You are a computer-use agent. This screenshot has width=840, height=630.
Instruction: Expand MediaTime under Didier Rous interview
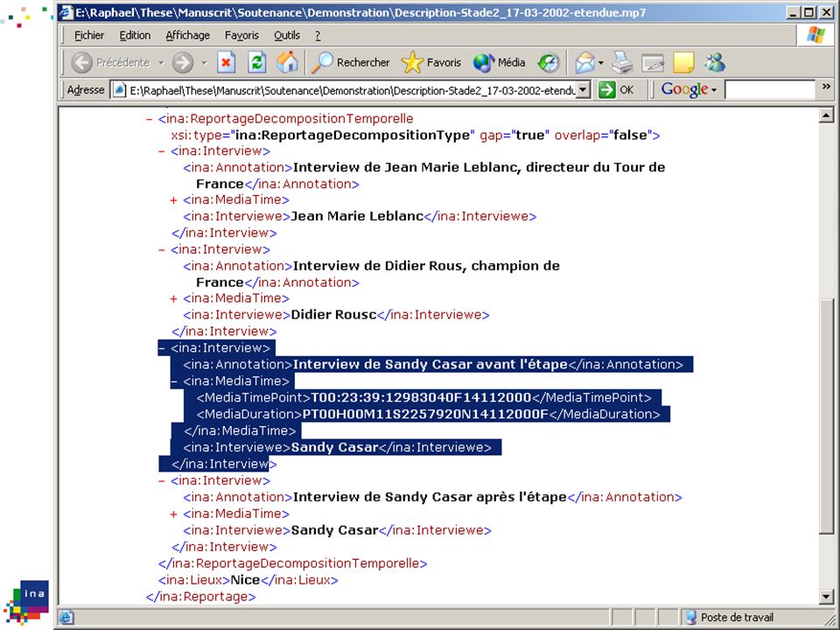coord(173,299)
